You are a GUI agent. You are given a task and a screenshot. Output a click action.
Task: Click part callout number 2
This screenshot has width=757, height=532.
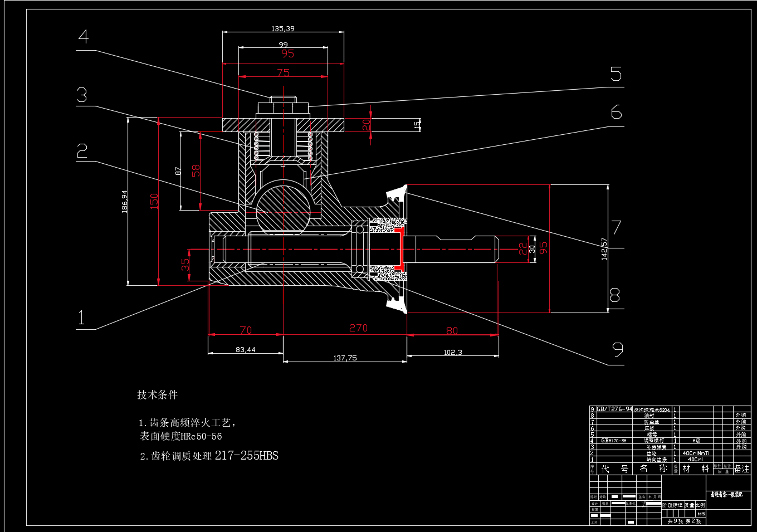(82, 151)
